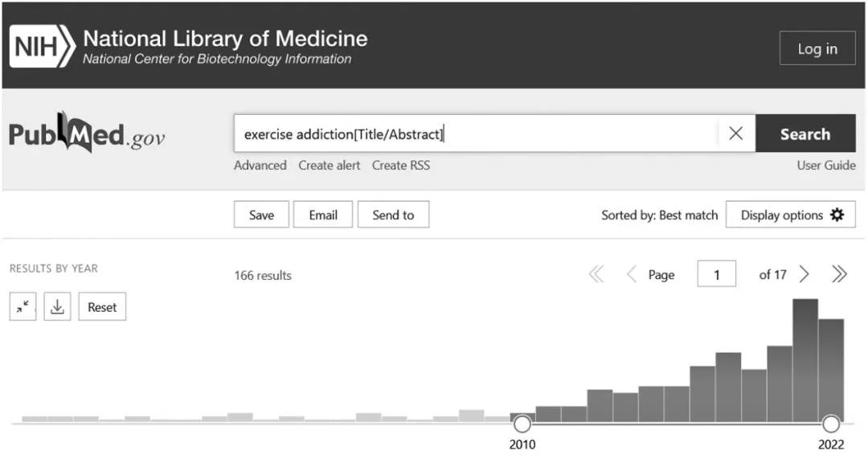Save the search results
Image resolution: width=868 pixels, height=463 pixels.
pos(261,215)
